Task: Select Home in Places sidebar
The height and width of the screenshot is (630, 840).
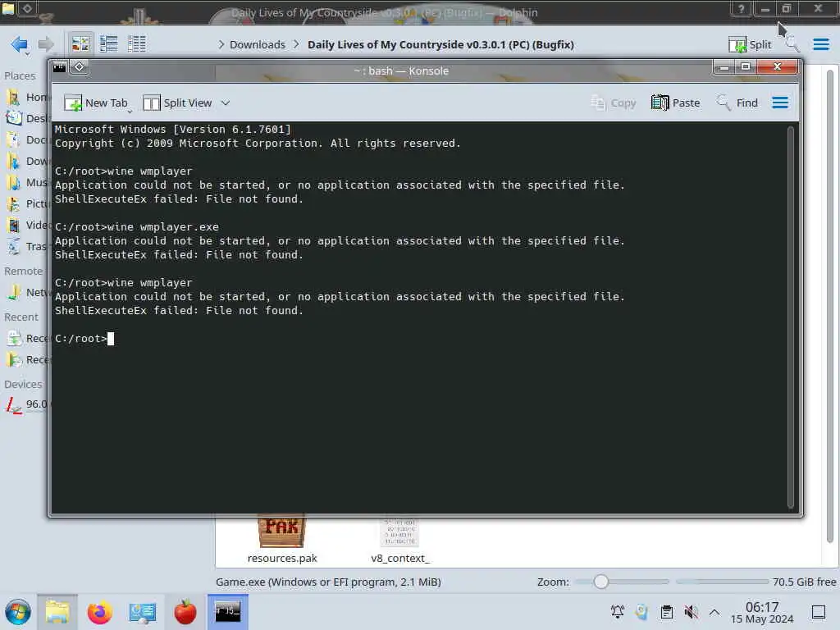Action: [28, 97]
